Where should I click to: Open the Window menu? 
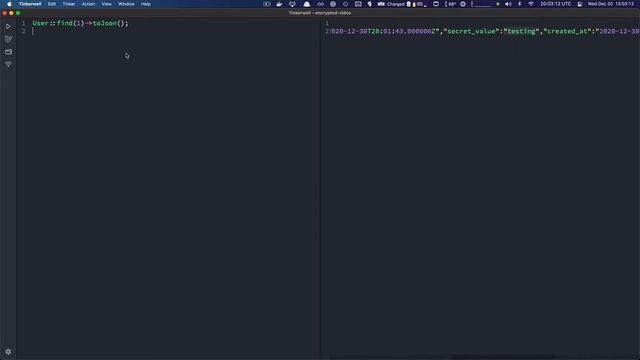pyautogui.click(x=126, y=4)
